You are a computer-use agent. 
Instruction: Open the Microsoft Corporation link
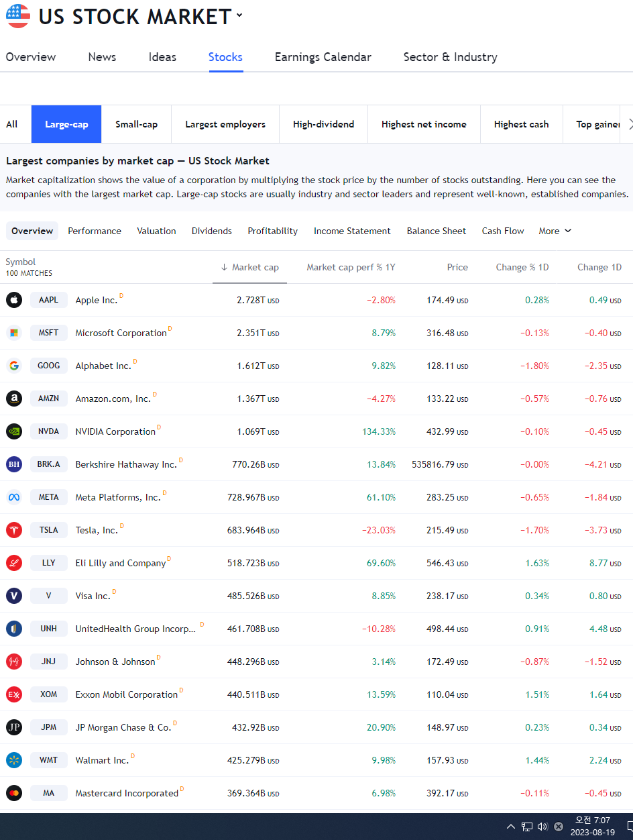click(x=121, y=333)
